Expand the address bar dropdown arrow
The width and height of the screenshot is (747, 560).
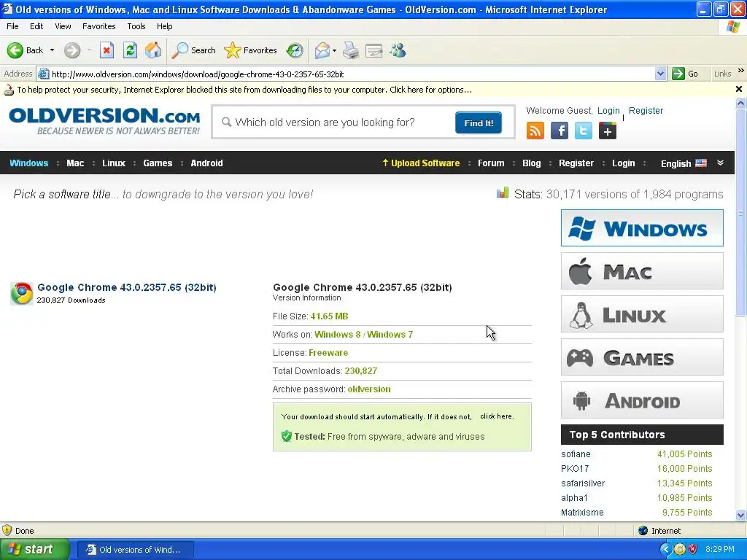tap(660, 74)
